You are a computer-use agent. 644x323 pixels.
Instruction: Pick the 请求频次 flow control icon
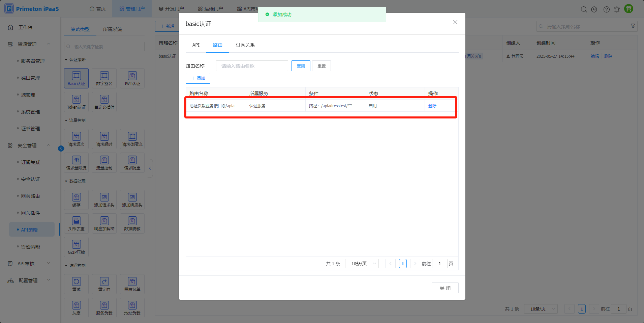(76, 139)
